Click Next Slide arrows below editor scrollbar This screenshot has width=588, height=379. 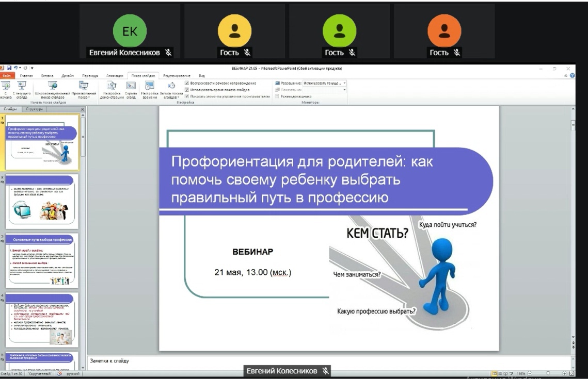573,347
